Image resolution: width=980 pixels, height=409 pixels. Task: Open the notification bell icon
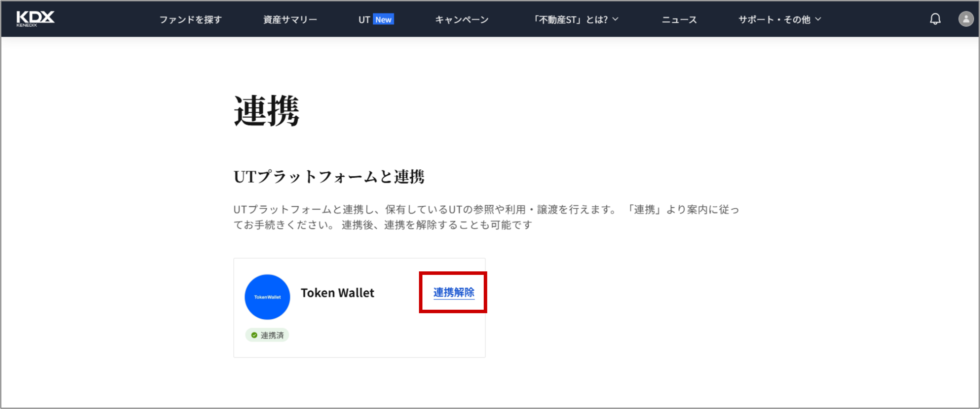point(935,19)
